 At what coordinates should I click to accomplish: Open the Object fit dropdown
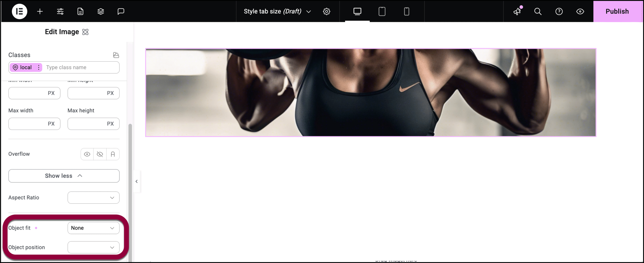(x=94, y=228)
